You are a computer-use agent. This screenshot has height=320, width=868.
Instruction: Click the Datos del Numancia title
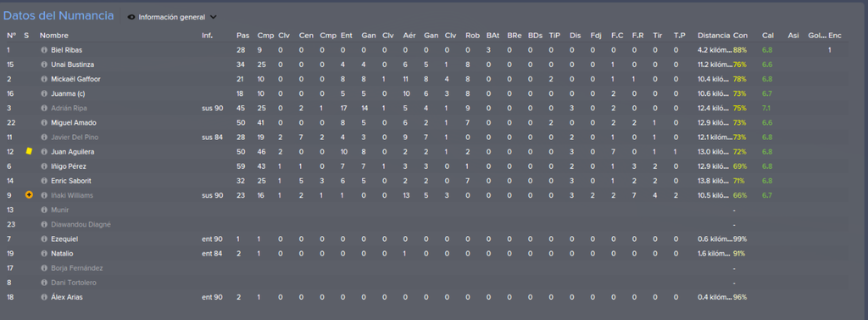coord(58,16)
